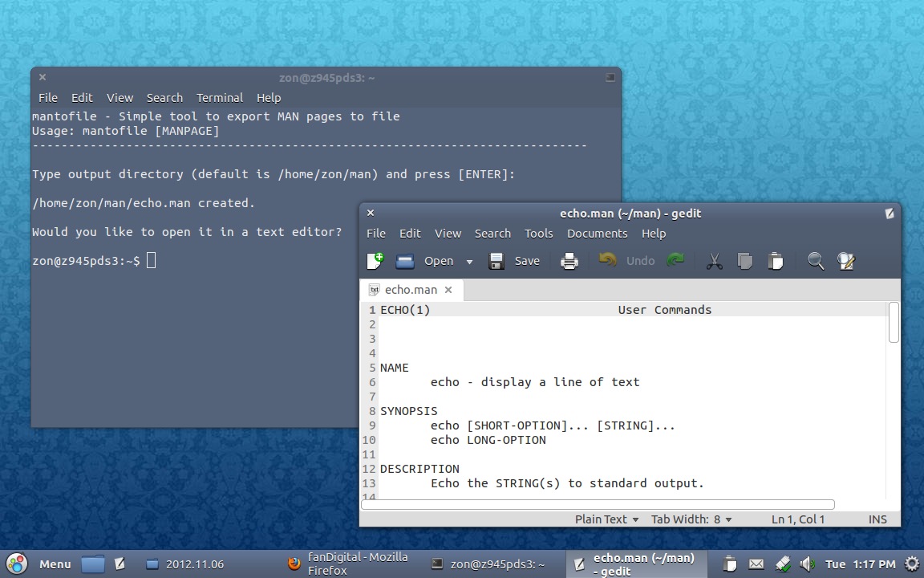This screenshot has width=924, height=578.
Task: Open the Terminal menu in terminal
Action: click(219, 98)
